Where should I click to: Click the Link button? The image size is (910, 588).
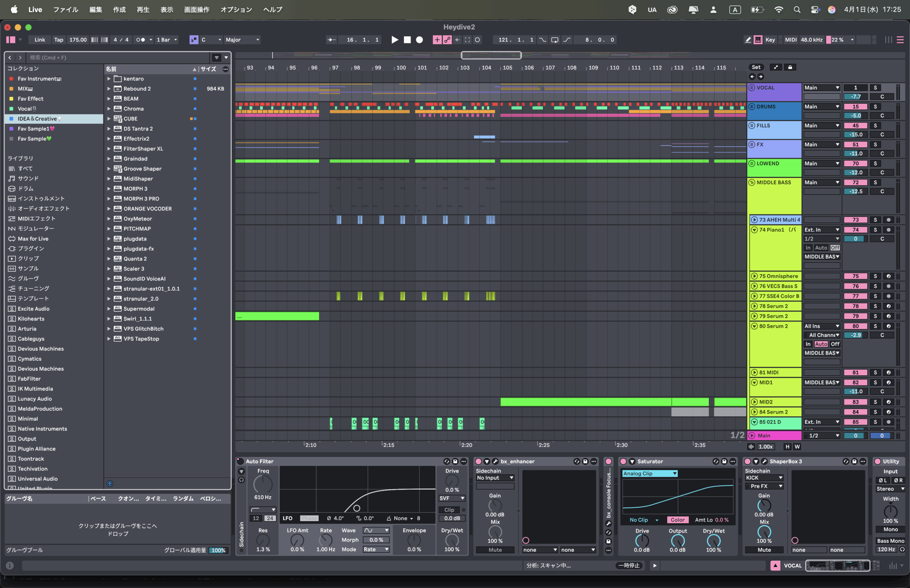(x=40, y=40)
